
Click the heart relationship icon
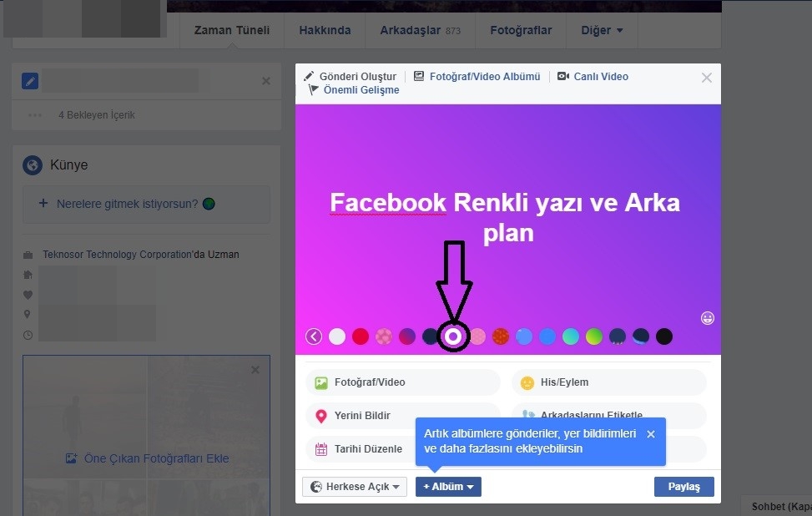tap(28, 295)
